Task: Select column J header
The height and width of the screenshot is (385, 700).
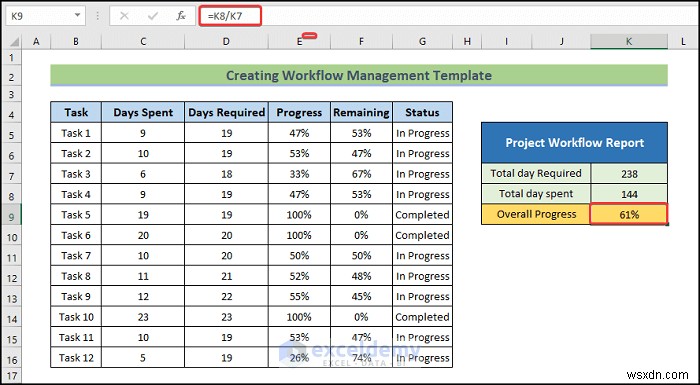Action: coord(561,42)
